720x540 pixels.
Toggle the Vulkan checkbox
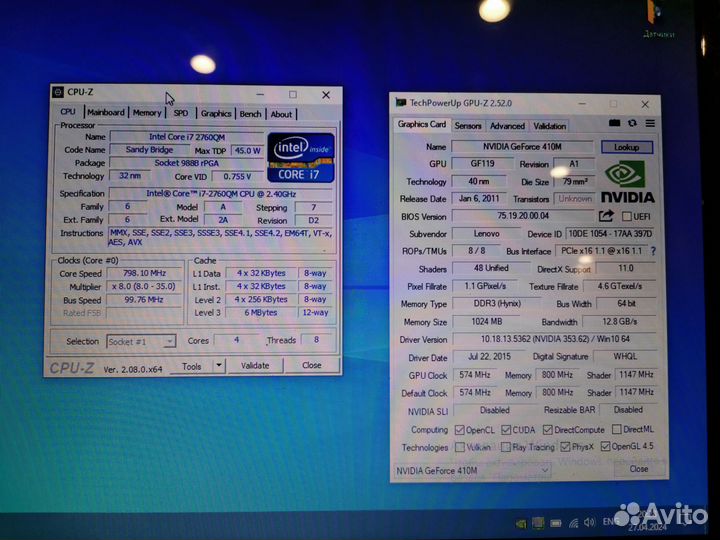(459, 447)
